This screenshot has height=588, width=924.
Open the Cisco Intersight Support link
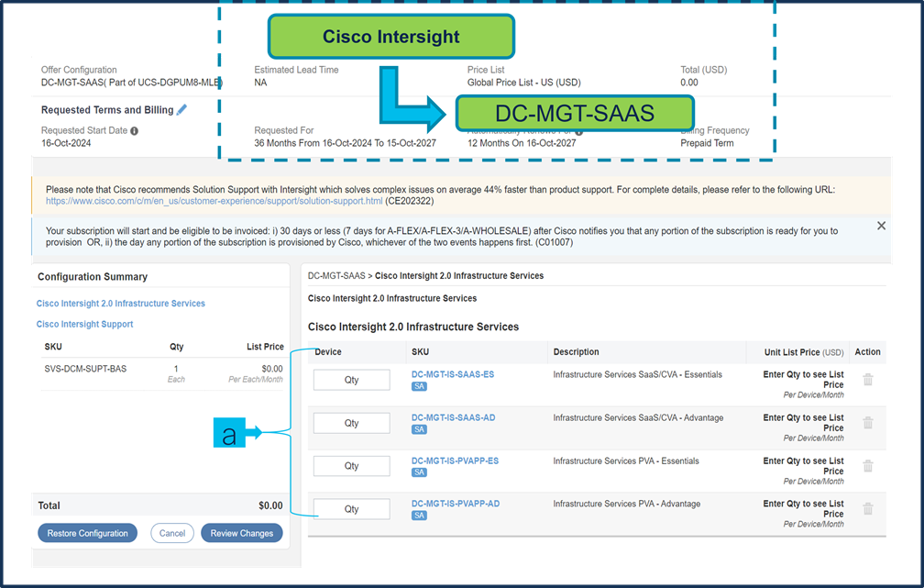coord(85,324)
